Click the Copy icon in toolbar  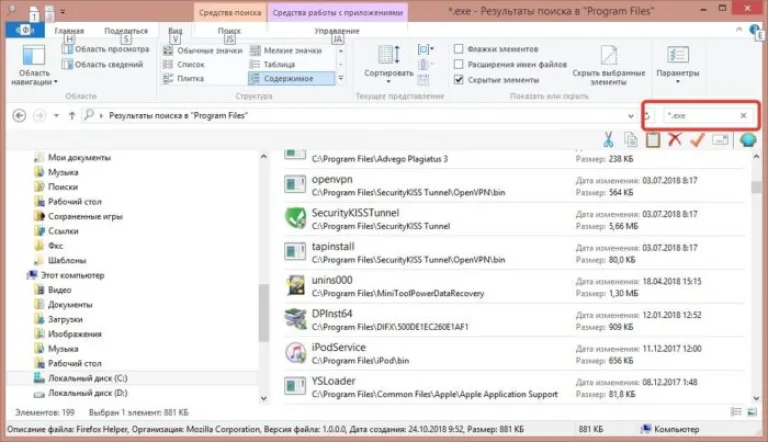pos(630,140)
